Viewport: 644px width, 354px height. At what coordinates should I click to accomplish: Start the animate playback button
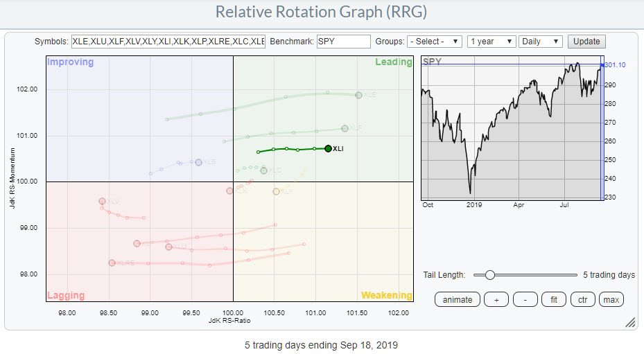(x=458, y=299)
